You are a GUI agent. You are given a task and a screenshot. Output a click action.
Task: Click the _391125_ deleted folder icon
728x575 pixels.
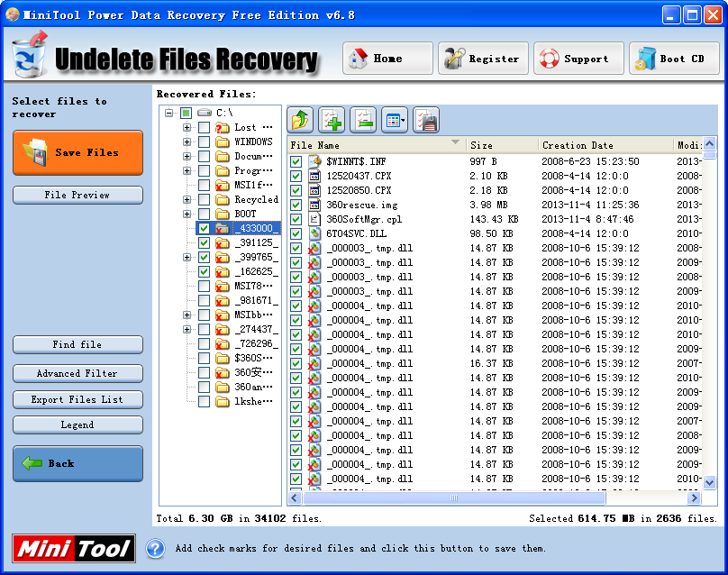tap(223, 242)
